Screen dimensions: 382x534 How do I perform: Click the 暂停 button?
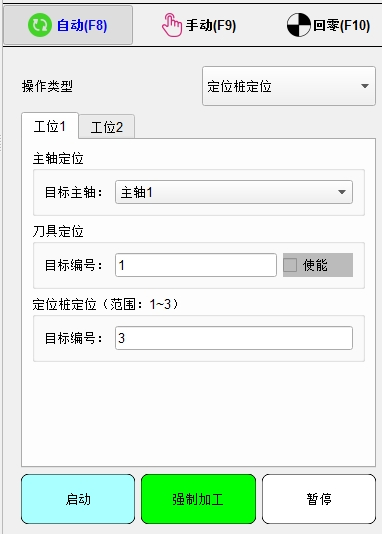[x=319, y=499]
